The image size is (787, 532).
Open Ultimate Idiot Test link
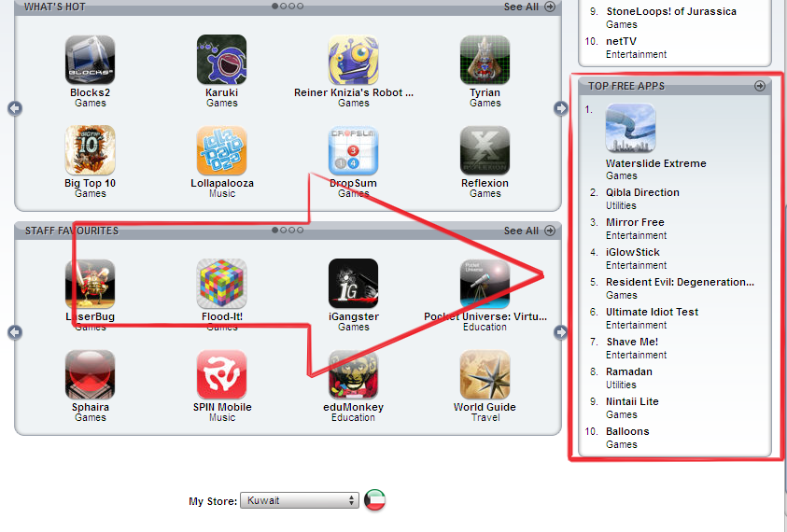(652, 312)
